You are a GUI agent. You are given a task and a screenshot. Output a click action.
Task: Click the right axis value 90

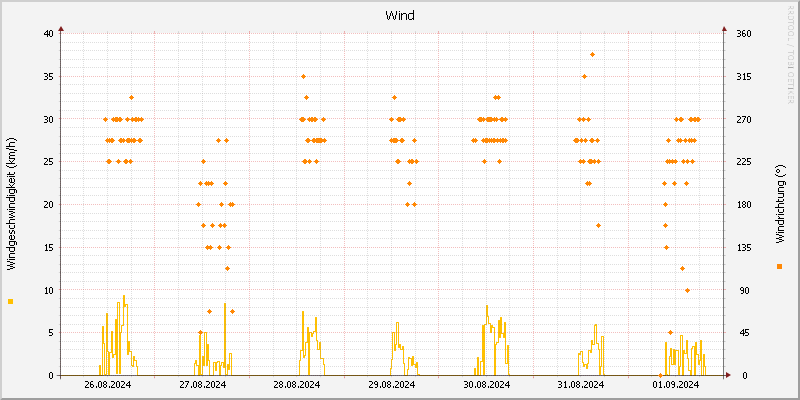pyautogui.click(x=745, y=290)
